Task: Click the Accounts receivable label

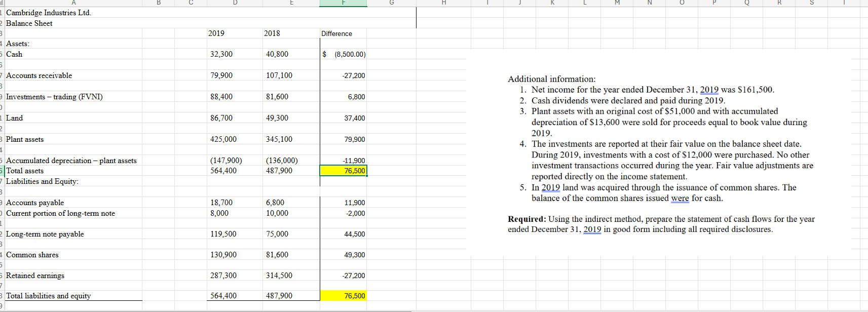Action: (39, 75)
